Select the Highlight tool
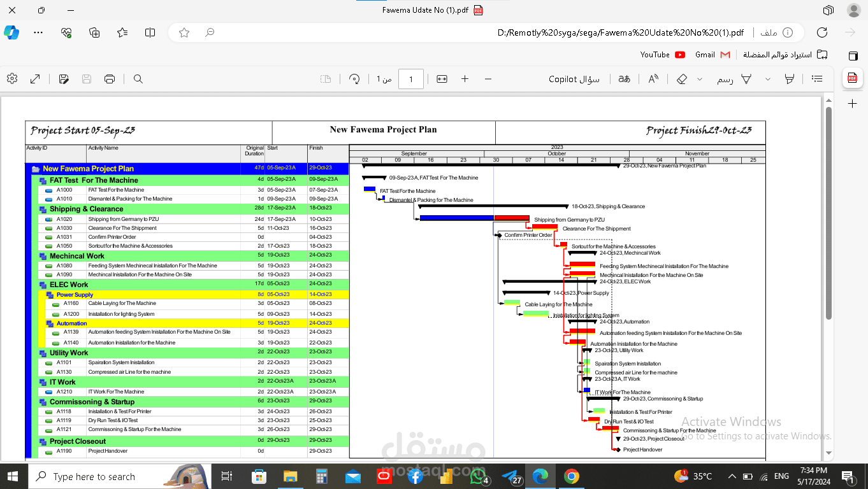868x489 pixels. (x=790, y=79)
